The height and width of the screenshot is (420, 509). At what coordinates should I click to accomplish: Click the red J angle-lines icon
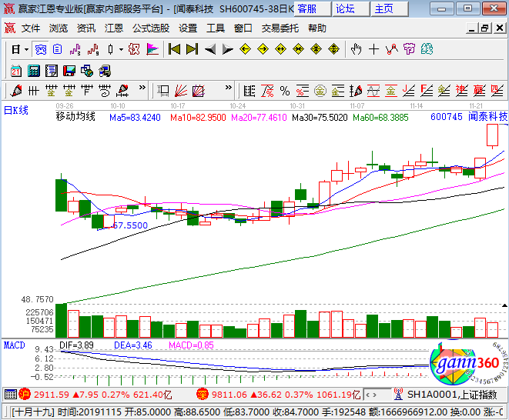tap(409, 91)
